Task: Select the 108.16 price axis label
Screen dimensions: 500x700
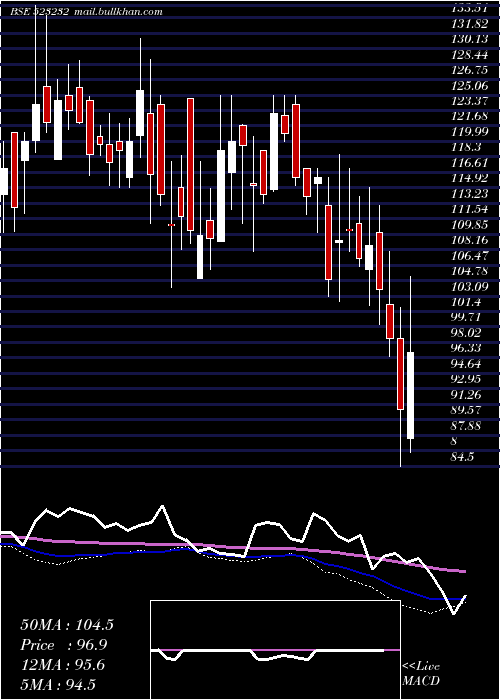Action: (469, 240)
